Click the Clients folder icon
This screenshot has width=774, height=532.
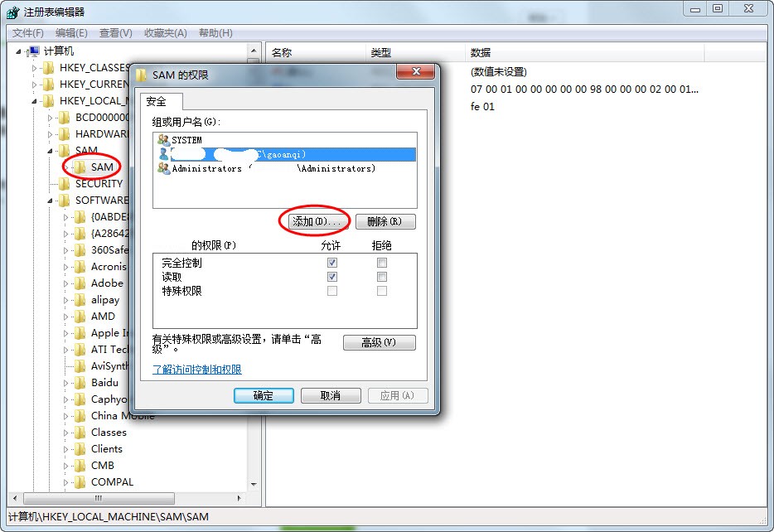click(x=80, y=449)
